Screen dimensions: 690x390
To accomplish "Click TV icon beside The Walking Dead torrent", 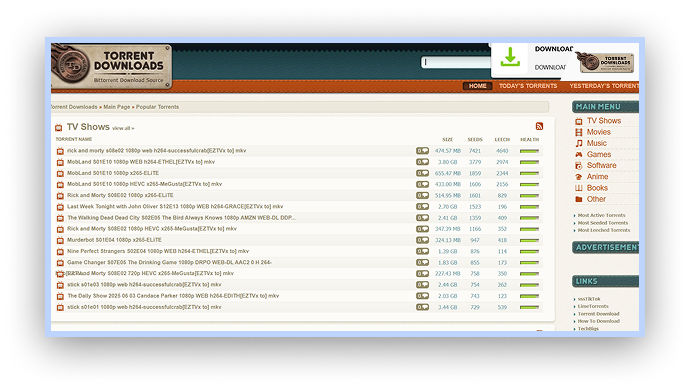I will 60,218.
